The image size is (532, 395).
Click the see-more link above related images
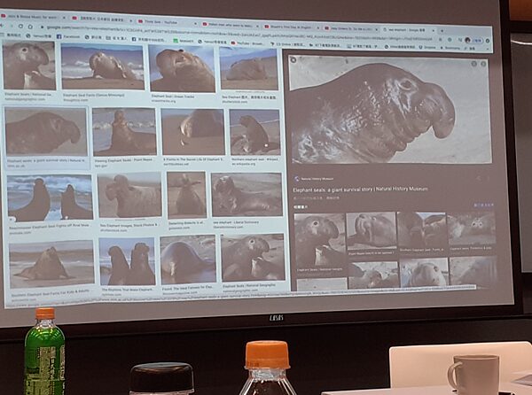click(x=483, y=205)
